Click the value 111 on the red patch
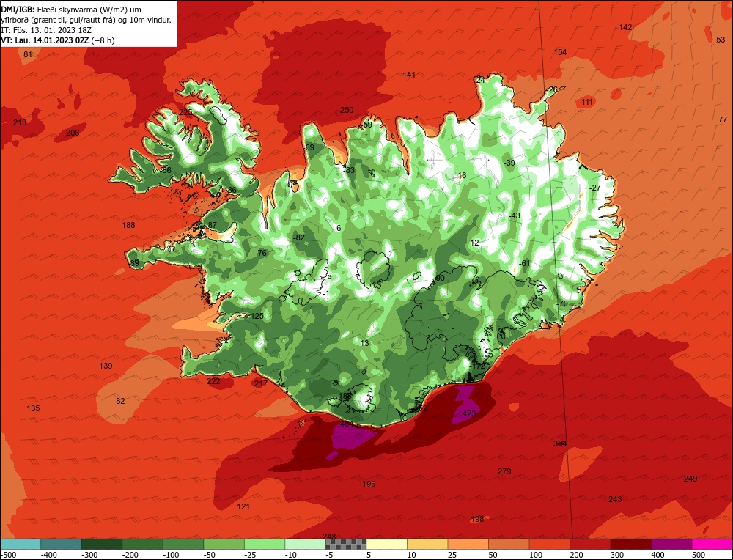 tap(587, 102)
